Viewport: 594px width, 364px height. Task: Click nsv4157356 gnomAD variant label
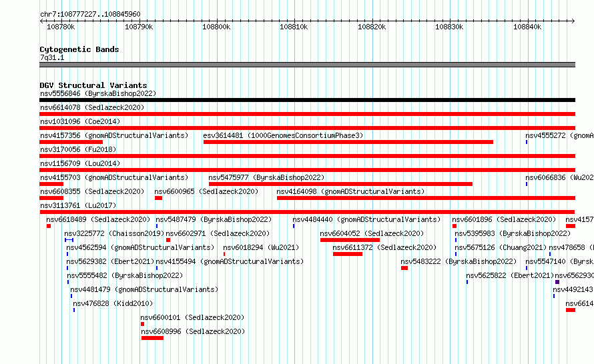point(114,135)
